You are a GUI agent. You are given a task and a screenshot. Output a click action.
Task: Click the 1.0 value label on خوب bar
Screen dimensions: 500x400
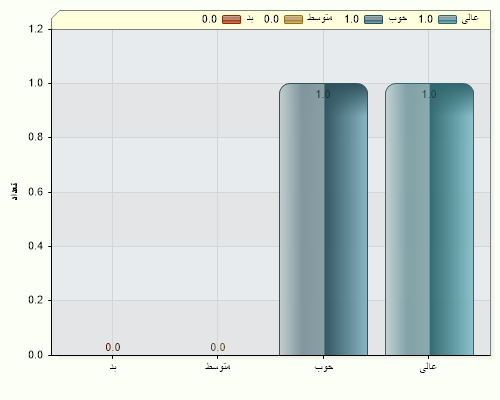(x=323, y=95)
